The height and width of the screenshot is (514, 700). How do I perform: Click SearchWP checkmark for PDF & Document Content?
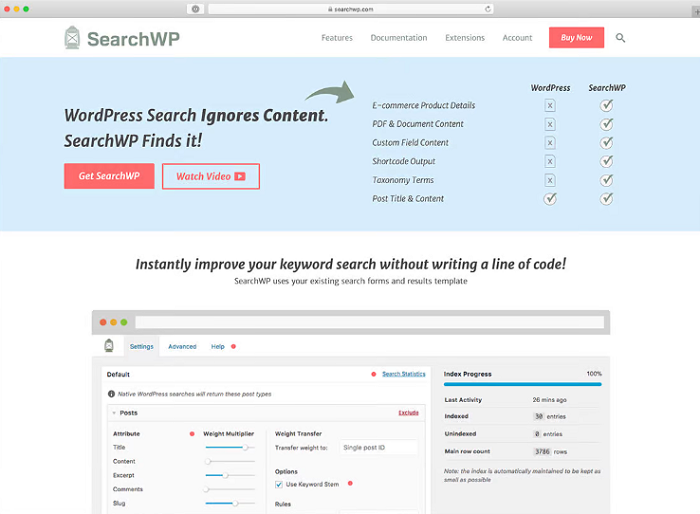[x=606, y=124]
